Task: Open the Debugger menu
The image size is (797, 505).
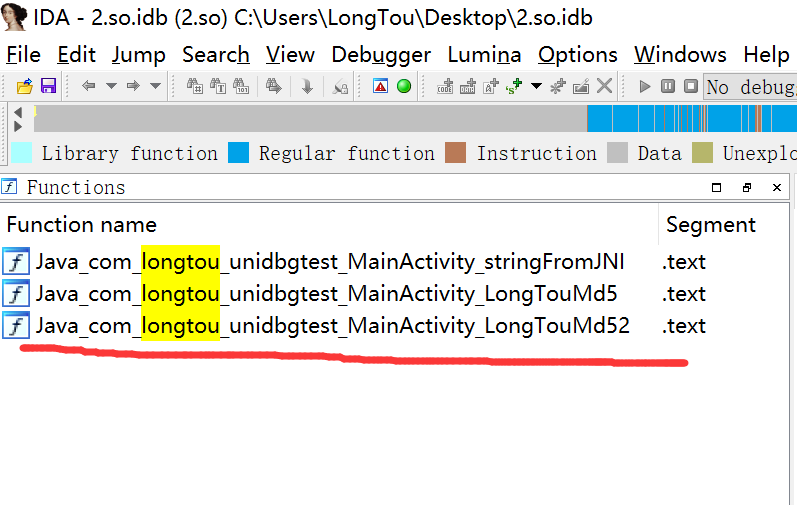Action: point(381,54)
